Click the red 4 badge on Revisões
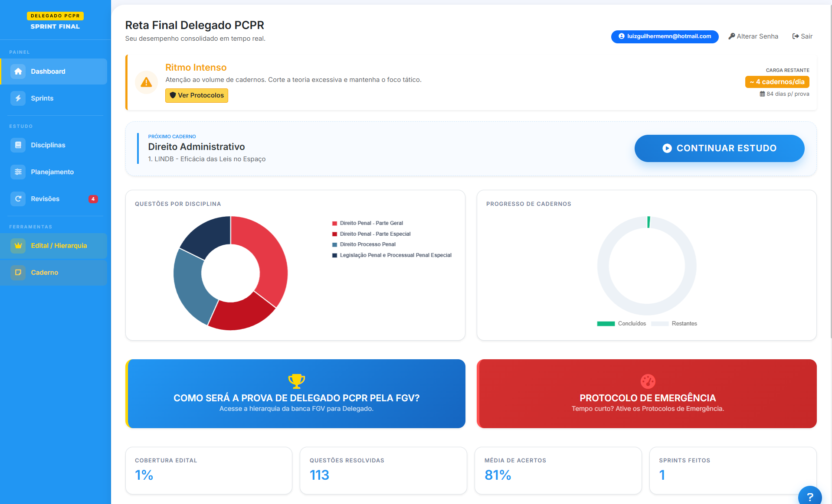Viewport: 832px width, 504px height. point(93,199)
